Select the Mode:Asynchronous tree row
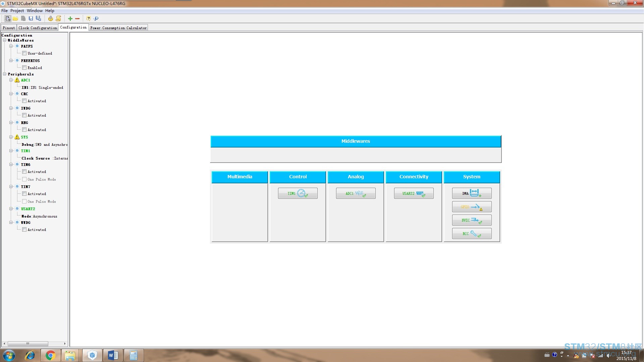Image resolution: width=644 pixels, height=362 pixels. [39, 216]
